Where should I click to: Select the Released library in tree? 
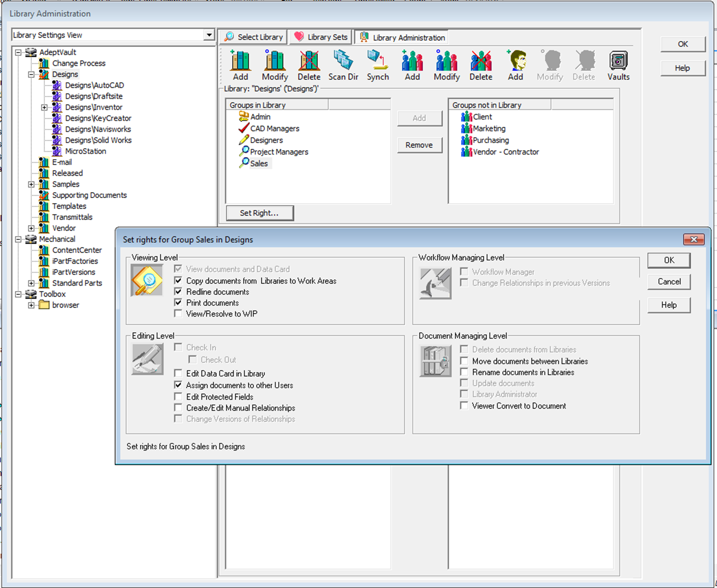67,173
